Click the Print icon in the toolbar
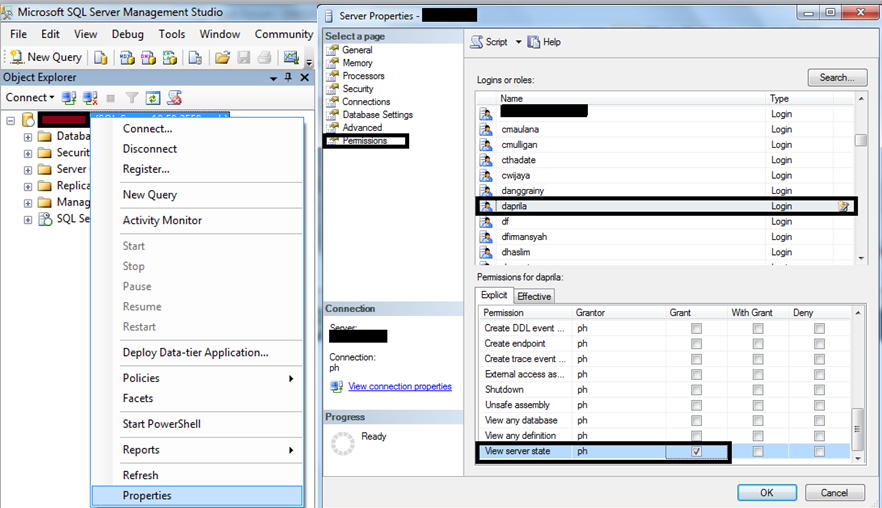 [264, 57]
